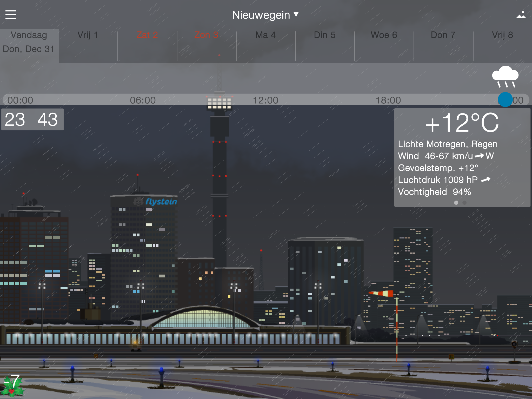Tap the +12°C temperature reading
The width and height of the screenshot is (532, 399).
pyautogui.click(x=462, y=123)
